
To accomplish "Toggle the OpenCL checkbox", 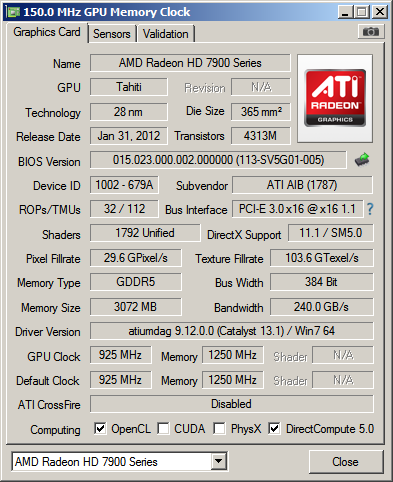I will (100, 428).
